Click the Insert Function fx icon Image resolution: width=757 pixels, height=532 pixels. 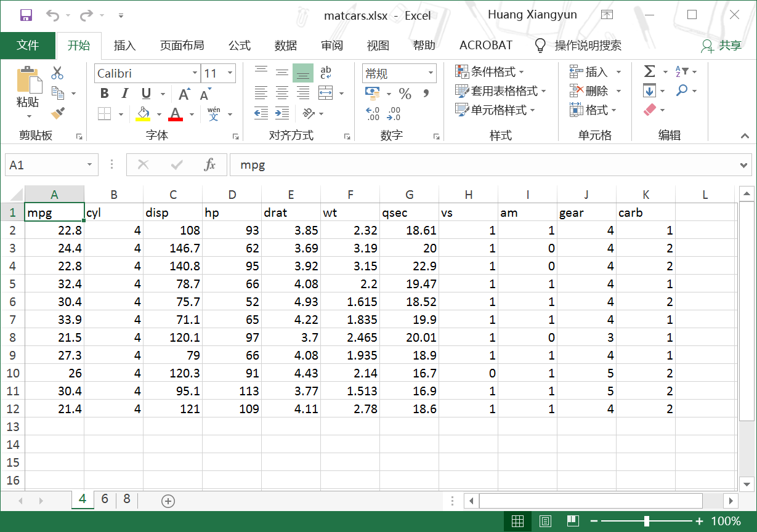coord(210,164)
